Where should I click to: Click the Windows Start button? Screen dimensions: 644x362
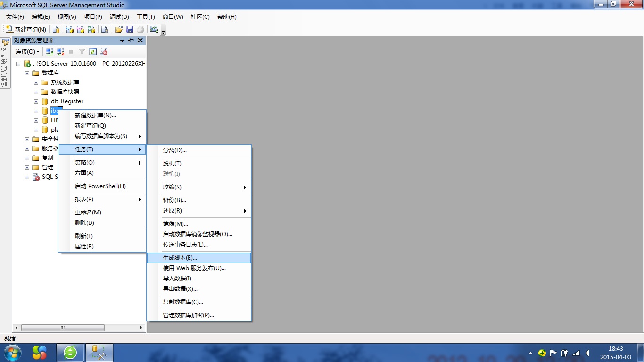pyautogui.click(x=12, y=353)
